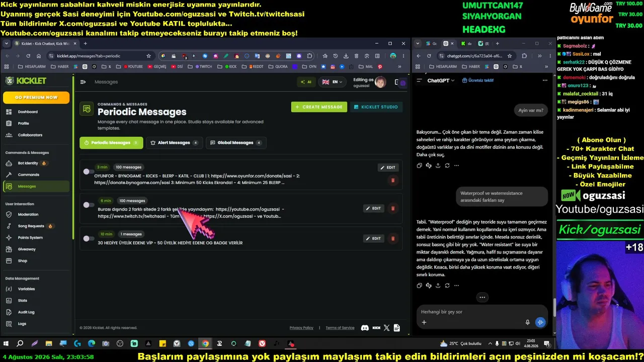Edit the 10 min HEDİYE ÜYELİK message
The height and width of the screenshot is (362, 644).
point(373,238)
